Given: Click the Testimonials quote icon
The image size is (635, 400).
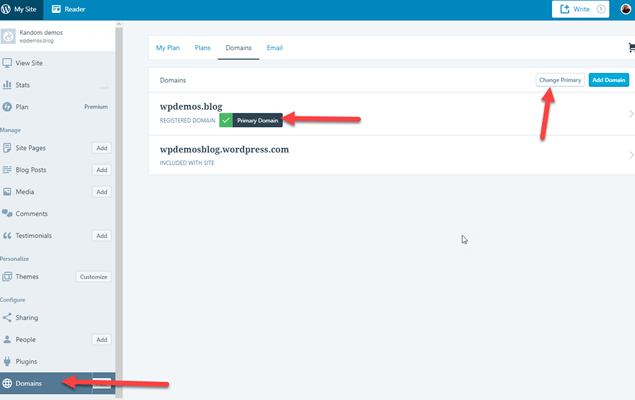Looking at the screenshot, I should tap(7, 236).
